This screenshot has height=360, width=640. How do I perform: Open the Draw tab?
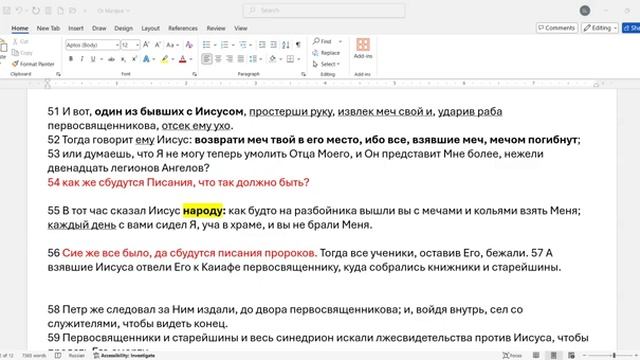[99, 28]
